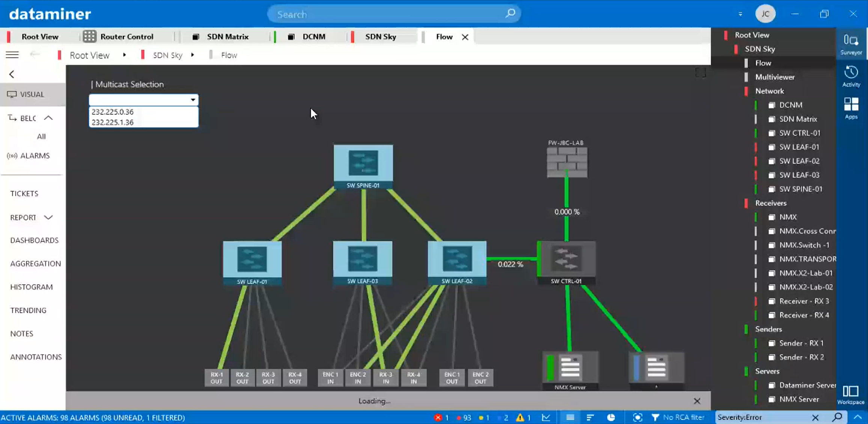
Task: Click the main Search input field
Action: point(394,14)
